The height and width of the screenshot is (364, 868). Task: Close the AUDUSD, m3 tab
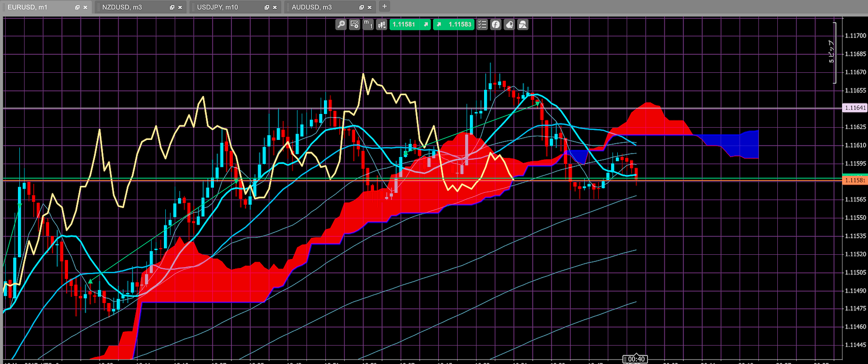[x=369, y=8]
